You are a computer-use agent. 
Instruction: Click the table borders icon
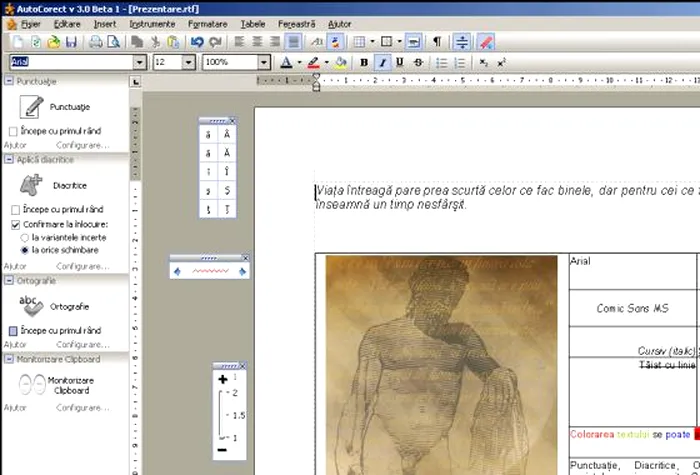click(387, 42)
